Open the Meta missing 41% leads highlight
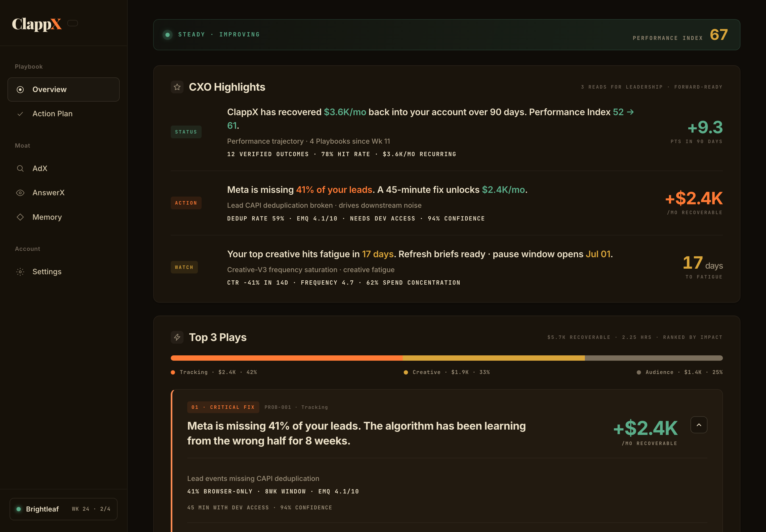This screenshot has width=766, height=532. coord(447,203)
